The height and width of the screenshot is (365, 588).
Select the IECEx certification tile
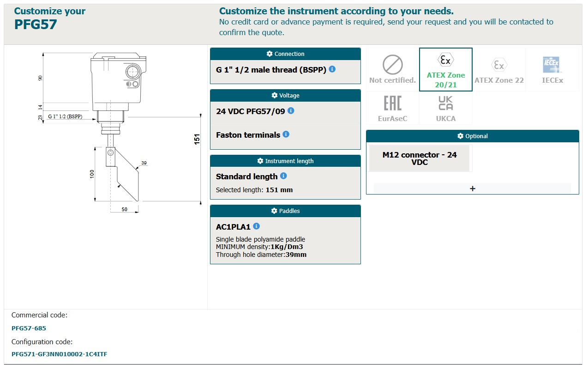pos(552,70)
